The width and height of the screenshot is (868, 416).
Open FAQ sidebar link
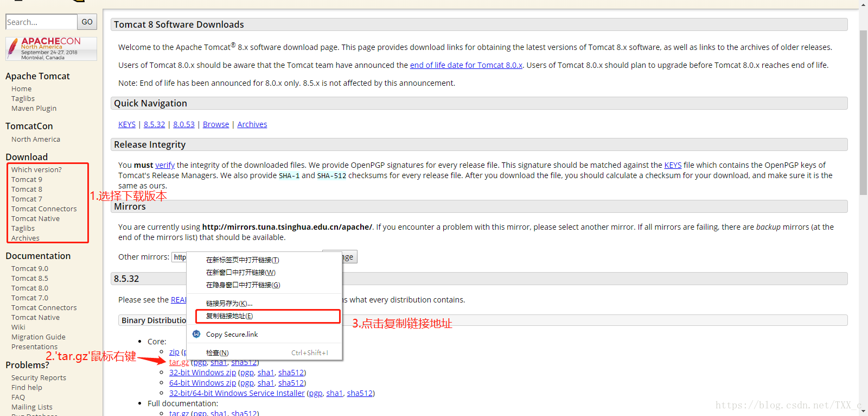tap(18, 398)
